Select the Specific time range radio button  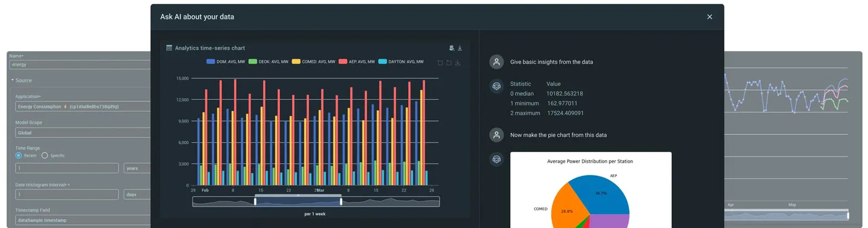pyautogui.click(x=45, y=155)
